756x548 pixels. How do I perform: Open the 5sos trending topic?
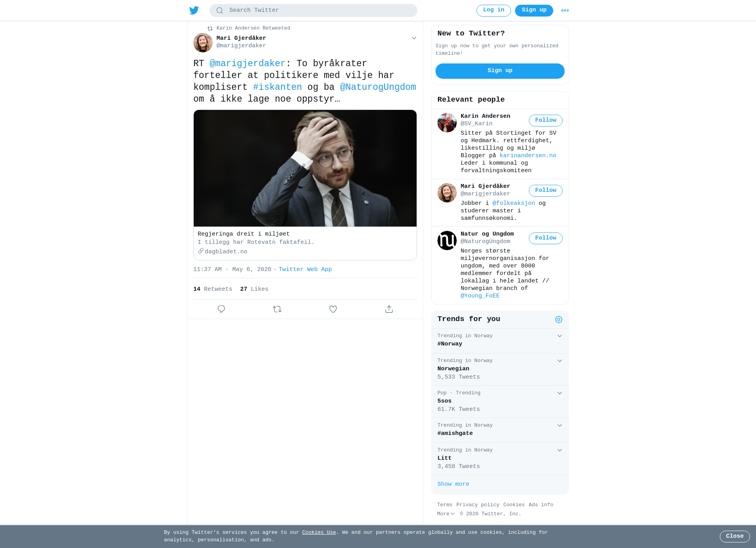[500, 402]
